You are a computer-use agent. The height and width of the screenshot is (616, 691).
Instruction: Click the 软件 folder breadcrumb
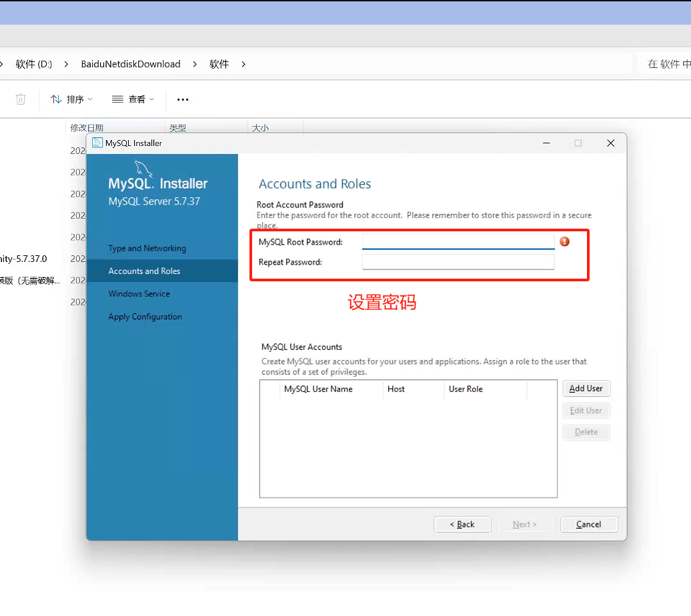[x=219, y=64]
